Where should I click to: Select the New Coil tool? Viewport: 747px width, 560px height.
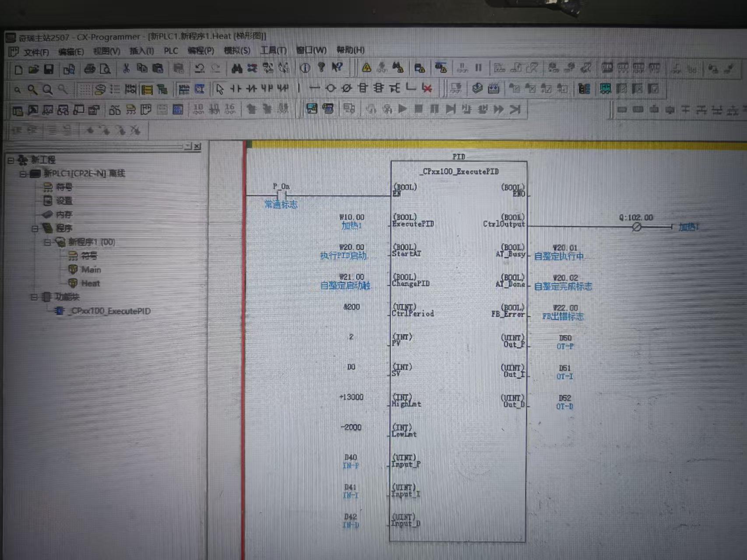331,88
